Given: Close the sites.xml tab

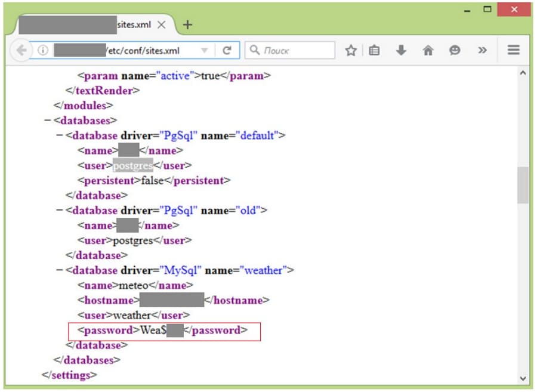Looking at the screenshot, I should click(x=162, y=25).
